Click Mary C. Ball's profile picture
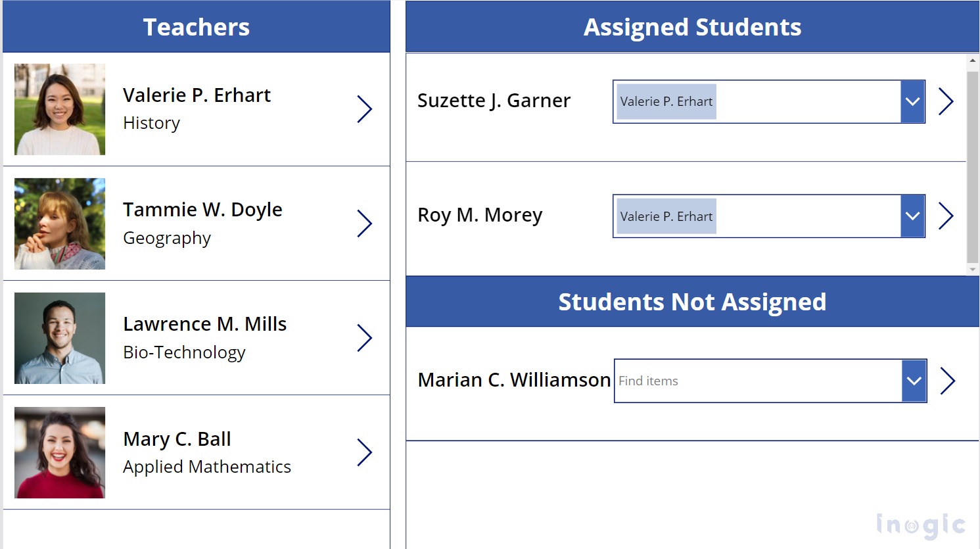The width and height of the screenshot is (980, 549). click(x=59, y=452)
